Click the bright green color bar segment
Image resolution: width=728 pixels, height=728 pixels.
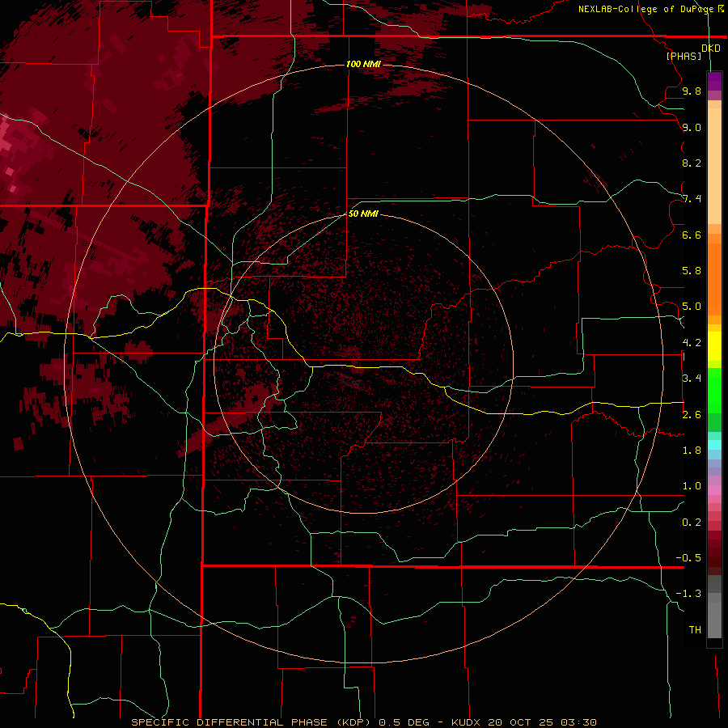click(x=714, y=390)
